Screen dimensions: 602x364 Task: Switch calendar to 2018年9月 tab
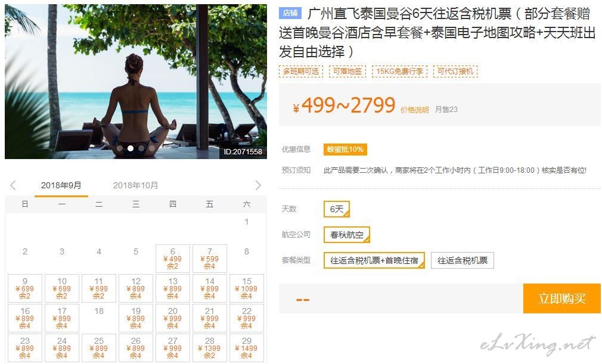coord(61,185)
